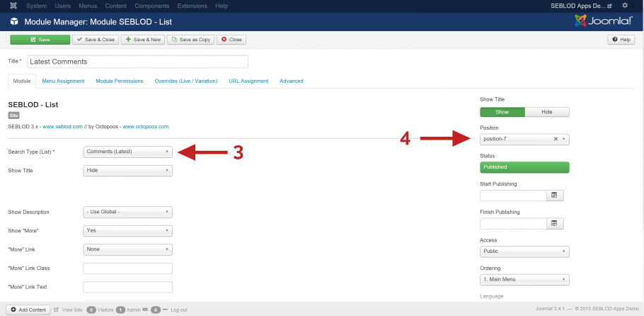
Task: Click the Log out link
Action: 179,310
